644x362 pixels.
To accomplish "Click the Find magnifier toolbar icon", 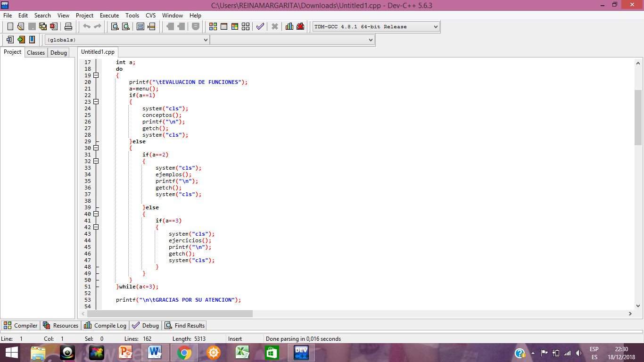I will click(115, 26).
